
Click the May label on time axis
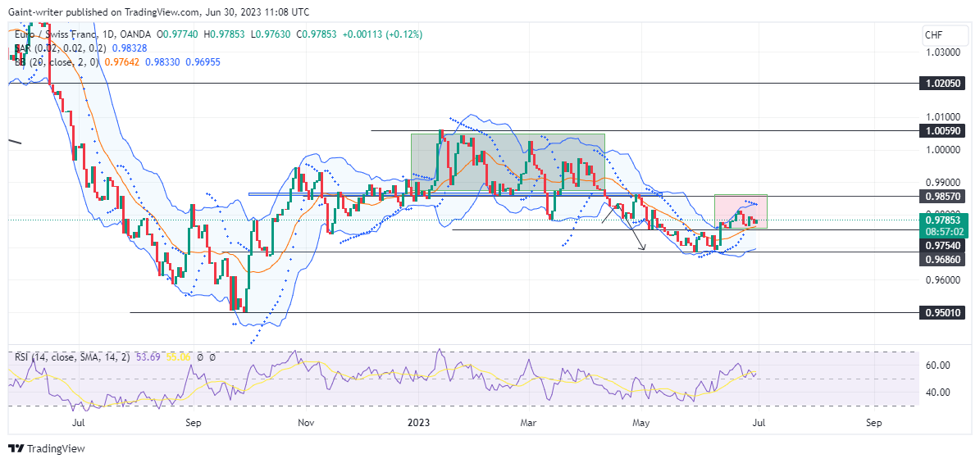pyautogui.click(x=641, y=423)
